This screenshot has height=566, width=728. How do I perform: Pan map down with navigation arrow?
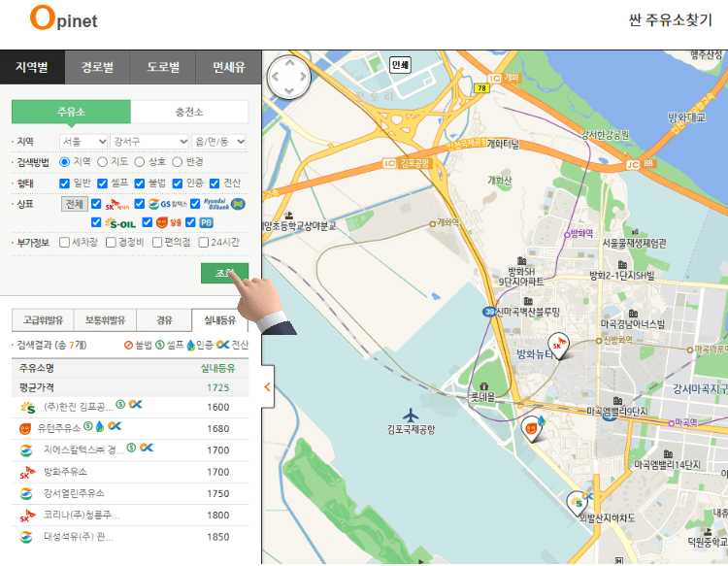pyautogui.click(x=289, y=91)
